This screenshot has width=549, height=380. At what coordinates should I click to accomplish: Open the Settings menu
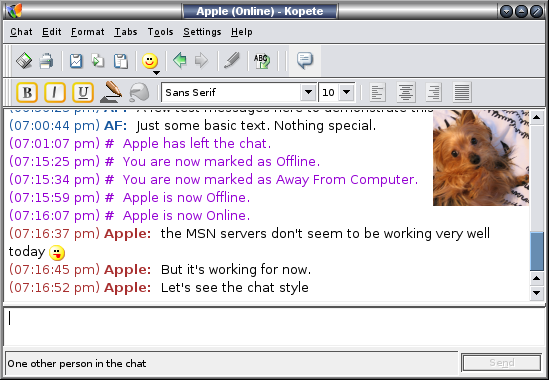click(x=202, y=32)
